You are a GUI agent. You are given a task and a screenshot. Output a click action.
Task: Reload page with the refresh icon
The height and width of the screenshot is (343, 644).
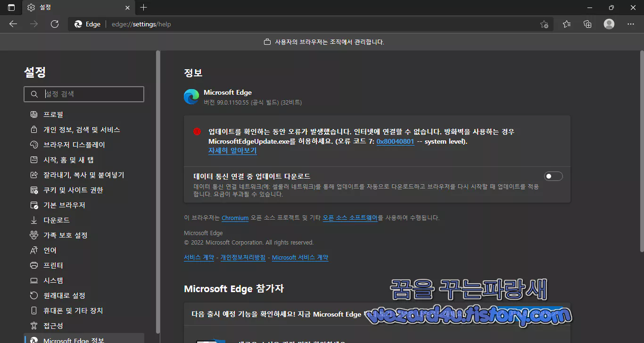tap(55, 24)
